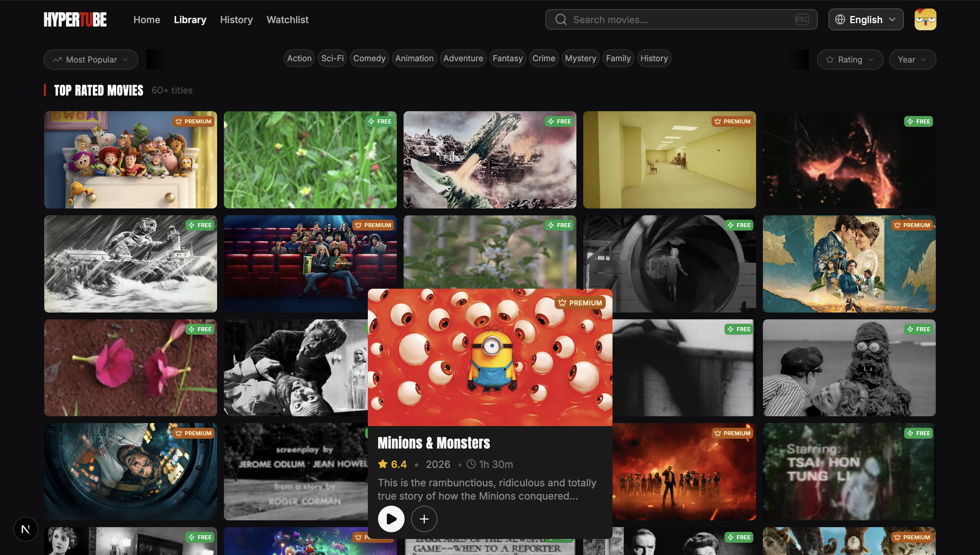The width and height of the screenshot is (980, 555).
Task: Click FREE badge on Tsai Hon Tung thumbnail
Action: point(918,433)
